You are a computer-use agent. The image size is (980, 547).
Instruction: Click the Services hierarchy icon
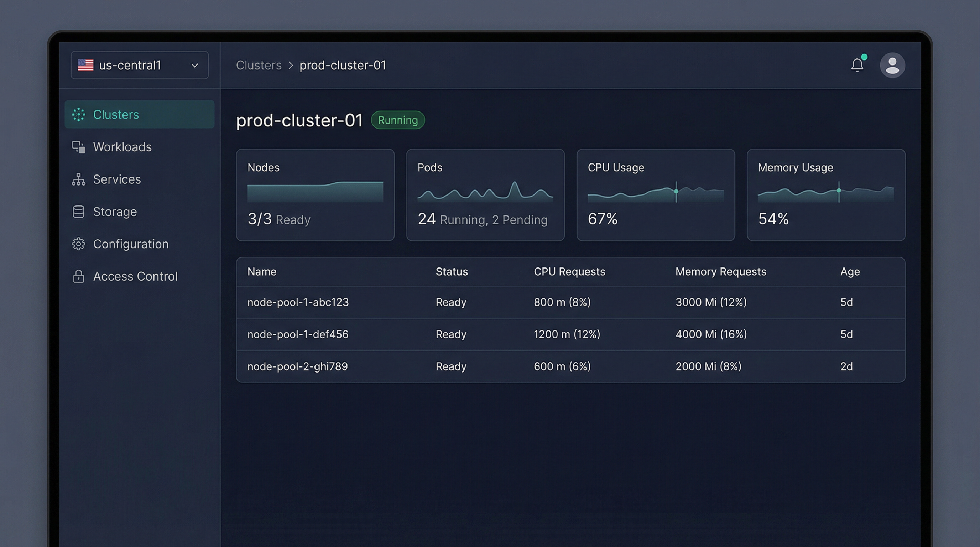pyautogui.click(x=78, y=179)
